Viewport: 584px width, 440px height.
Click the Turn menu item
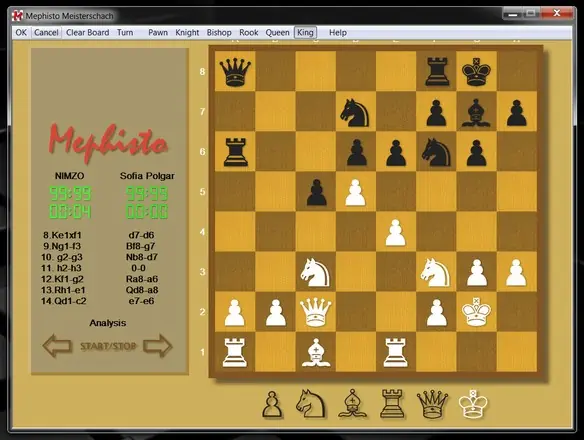click(x=125, y=32)
